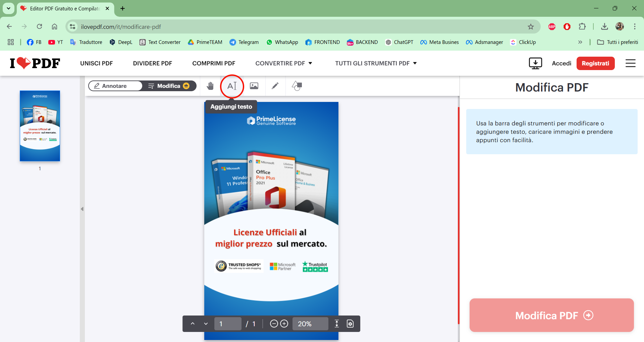Zoom in with the plus icon
The height and width of the screenshot is (342, 644).
284,324
